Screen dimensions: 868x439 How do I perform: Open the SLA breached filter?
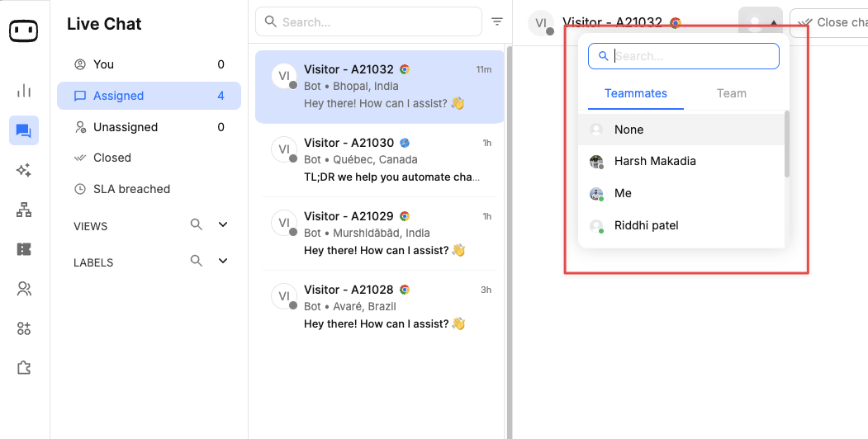coord(149,189)
